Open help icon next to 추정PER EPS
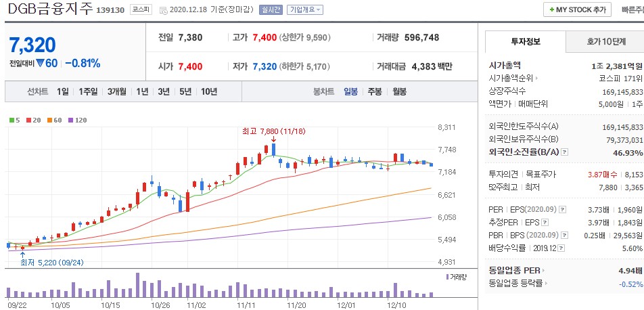Screen dimensions: 644x310 coord(545,223)
